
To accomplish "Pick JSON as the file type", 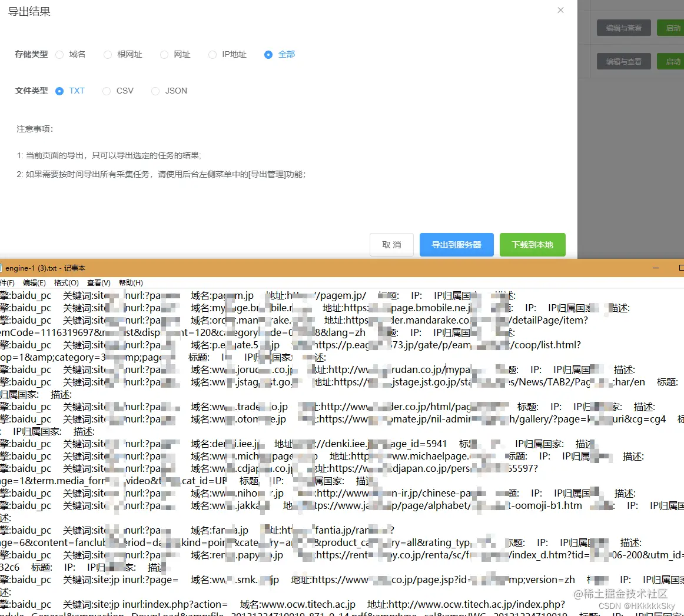I will [155, 91].
